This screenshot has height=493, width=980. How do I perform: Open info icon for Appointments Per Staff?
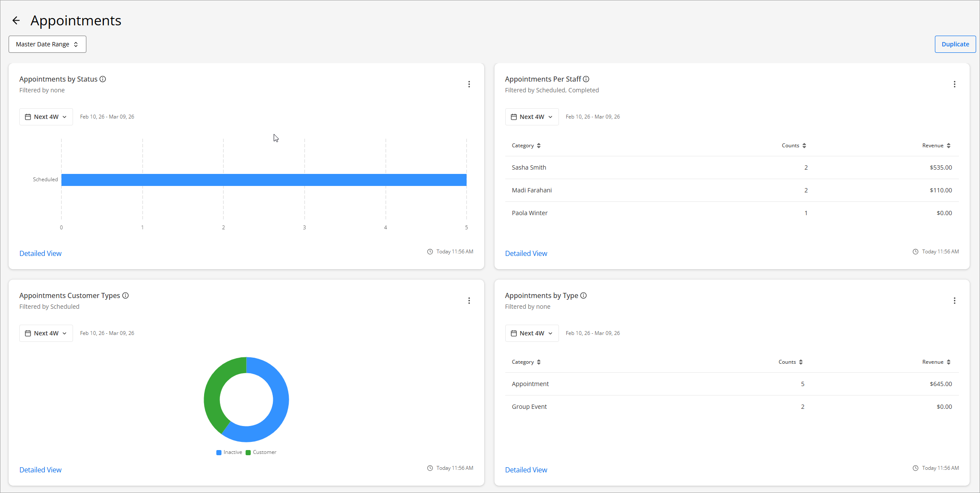pyautogui.click(x=586, y=79)
